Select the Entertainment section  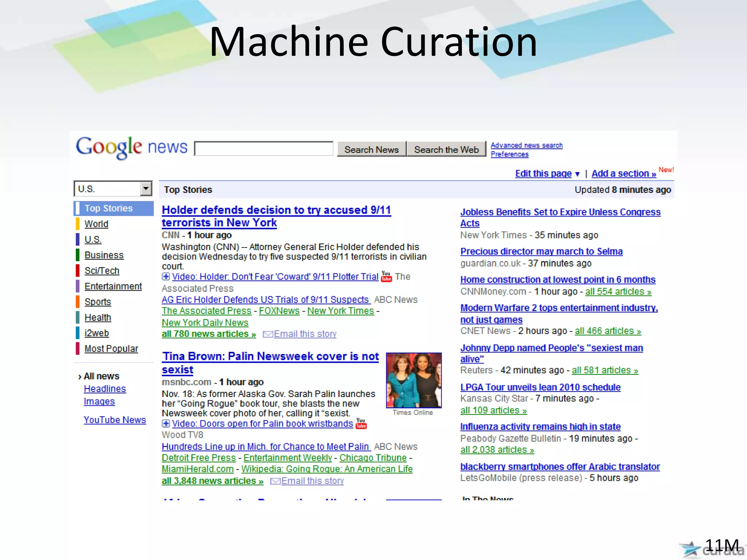coord(113,286)
